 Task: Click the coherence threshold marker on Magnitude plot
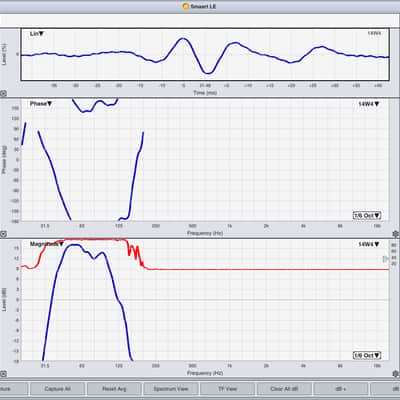click(386, 259)
